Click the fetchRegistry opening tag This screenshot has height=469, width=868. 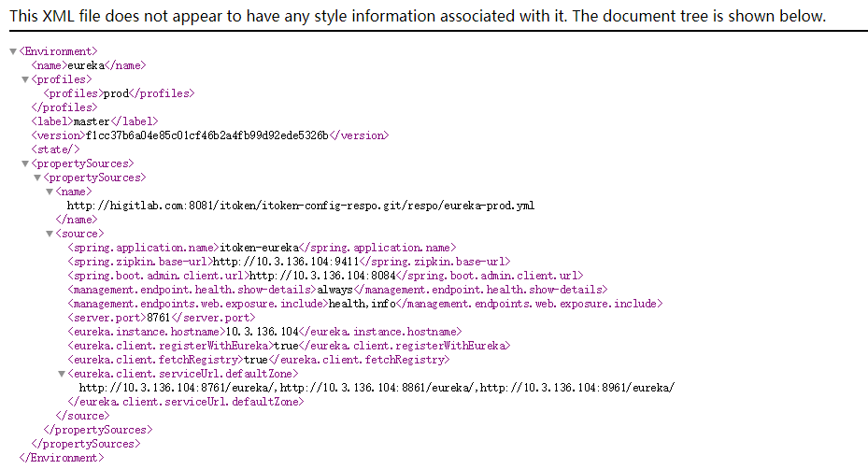155,360
